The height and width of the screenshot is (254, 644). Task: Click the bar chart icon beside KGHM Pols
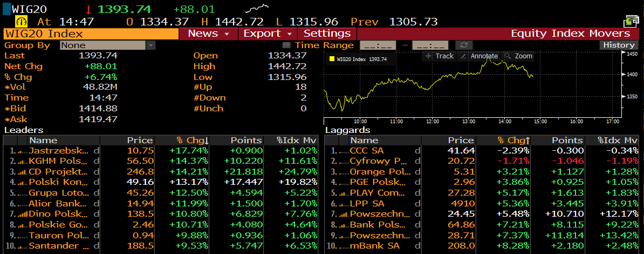point(22,161)
